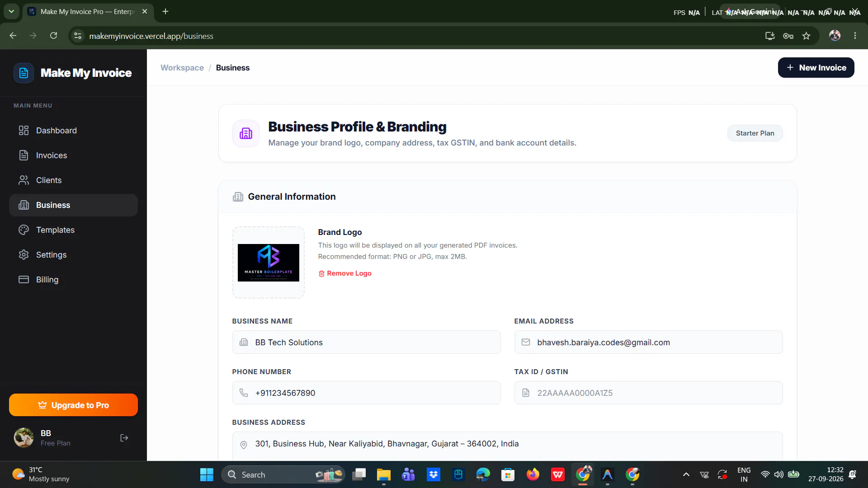Open Chrome three-dot menu
Viewport: 868px width, 488px height.
click(855, 36)
